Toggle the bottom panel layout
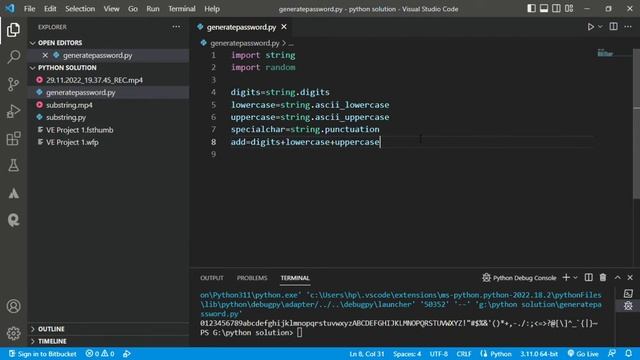 [x=544, y=9]
